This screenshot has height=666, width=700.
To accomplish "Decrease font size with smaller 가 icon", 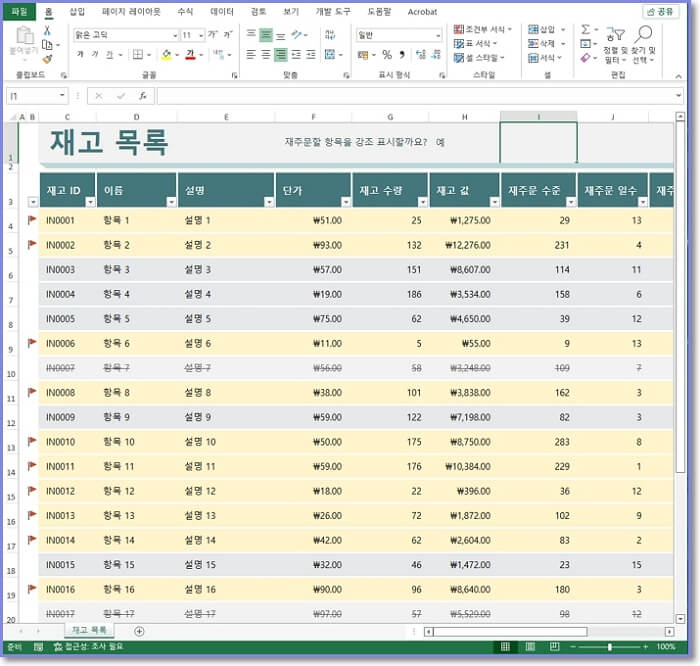I will tap(228, 34).
